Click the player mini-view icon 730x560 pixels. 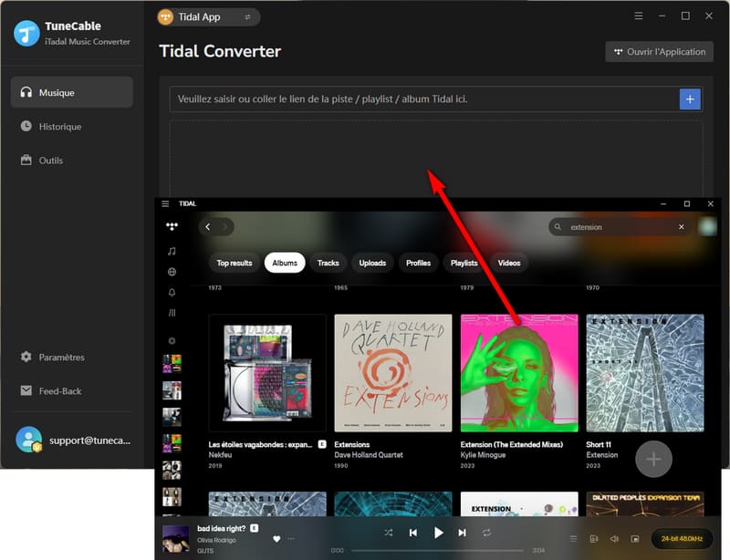coord(634,539)
